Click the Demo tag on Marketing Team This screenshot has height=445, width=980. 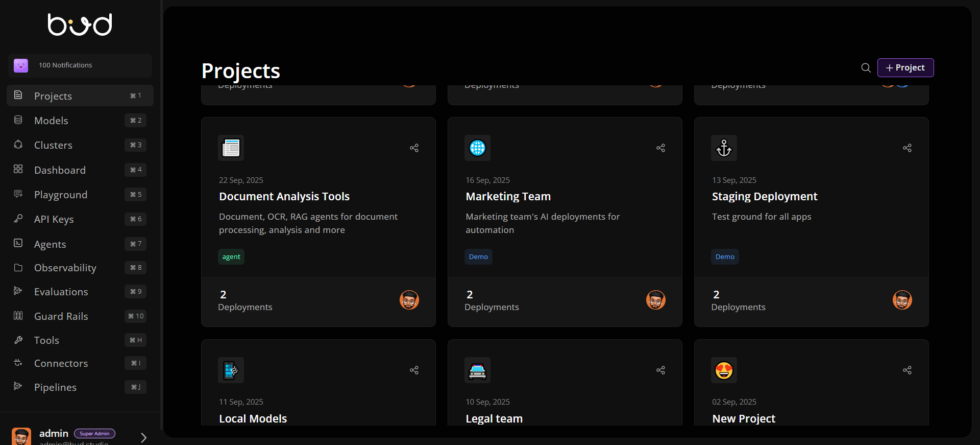point(478,256)
